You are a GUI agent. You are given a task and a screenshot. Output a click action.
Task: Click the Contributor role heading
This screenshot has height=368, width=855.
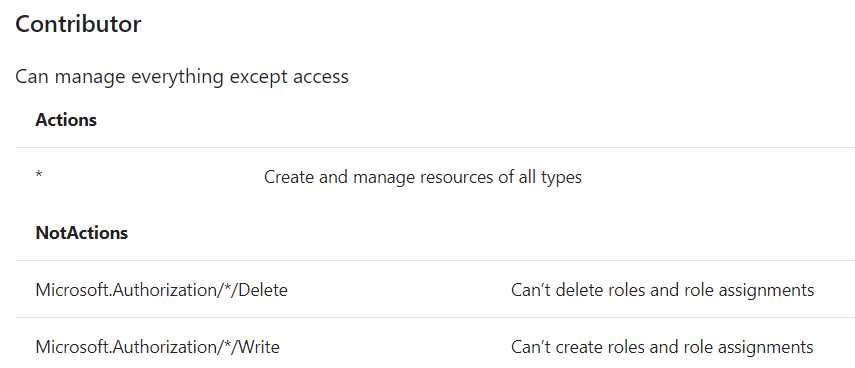(x=78, y=25)
